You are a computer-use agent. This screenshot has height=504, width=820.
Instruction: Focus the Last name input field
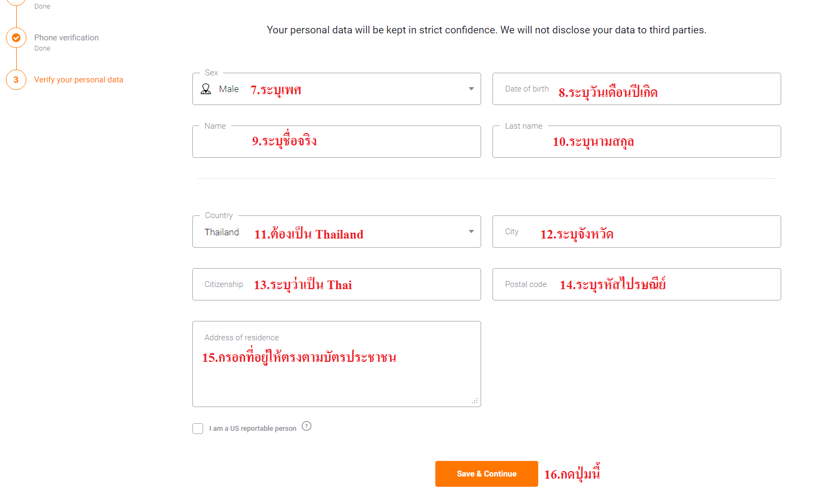click(x=637, y=142)
